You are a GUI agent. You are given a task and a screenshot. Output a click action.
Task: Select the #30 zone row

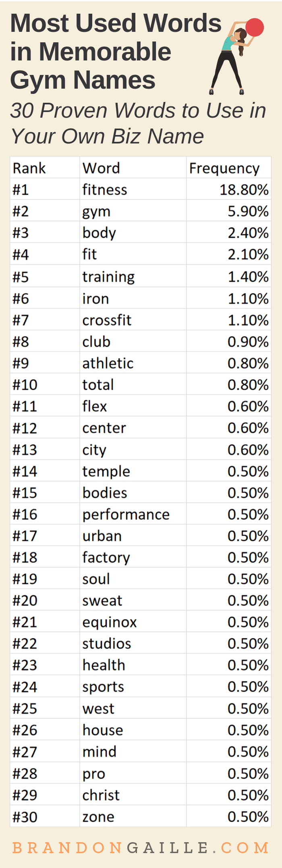coord(141,817)
